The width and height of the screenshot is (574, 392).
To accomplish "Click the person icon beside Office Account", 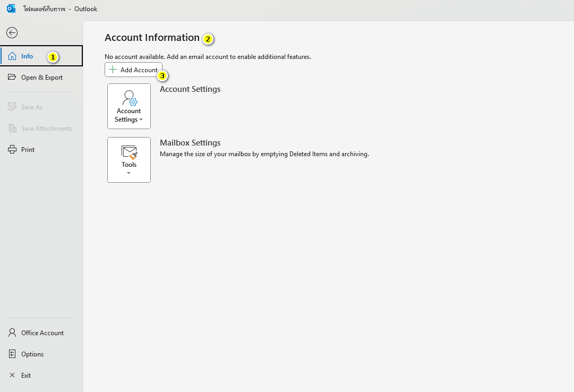I will [x=12, y=333].
